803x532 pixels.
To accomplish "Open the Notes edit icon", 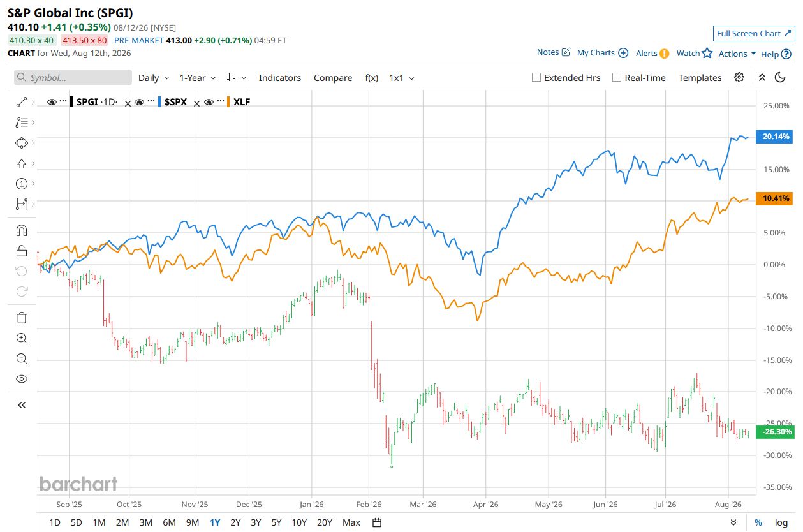I will 566,52.
